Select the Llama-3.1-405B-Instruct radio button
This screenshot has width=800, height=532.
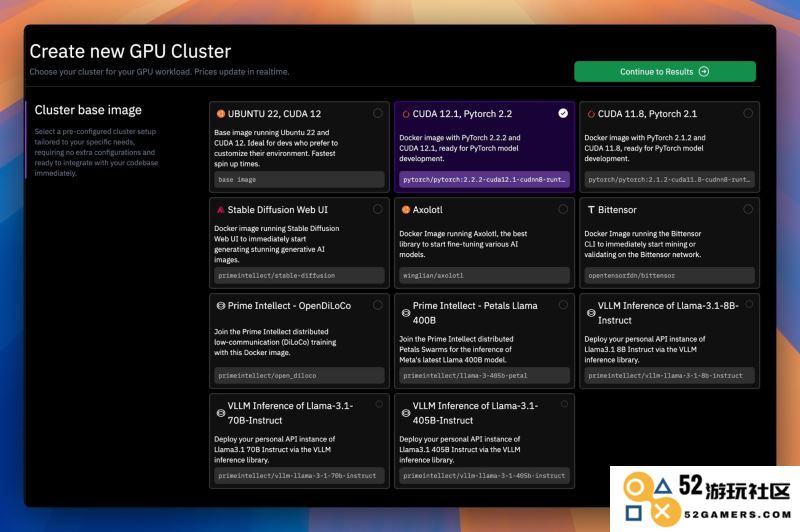click(x=564, y=404)
